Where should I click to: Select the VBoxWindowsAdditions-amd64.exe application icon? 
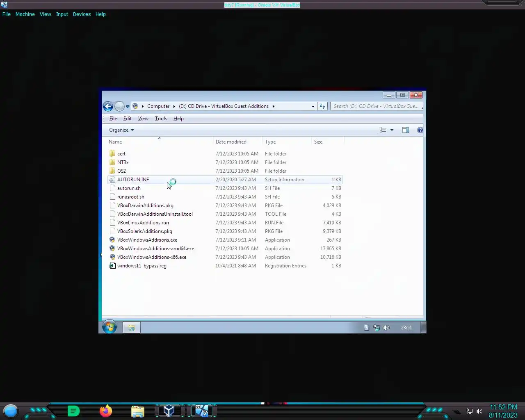112,249
